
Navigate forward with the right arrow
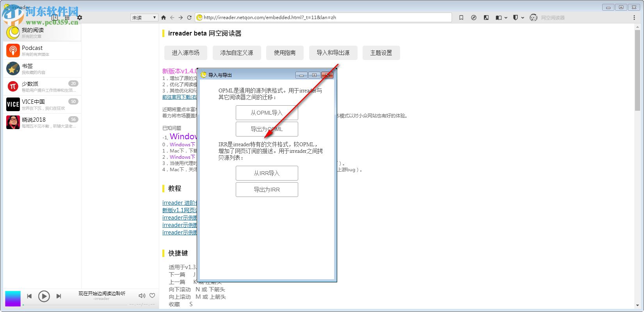tap(181, 18)
